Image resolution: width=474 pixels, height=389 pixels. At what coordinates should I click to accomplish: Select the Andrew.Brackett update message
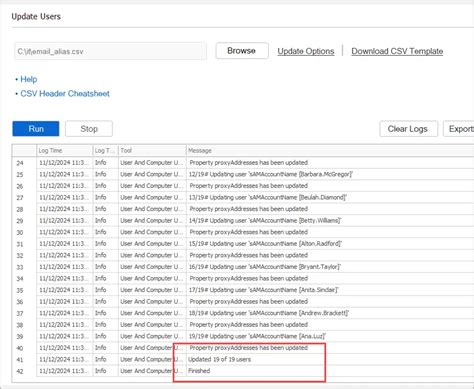point(269,313)
